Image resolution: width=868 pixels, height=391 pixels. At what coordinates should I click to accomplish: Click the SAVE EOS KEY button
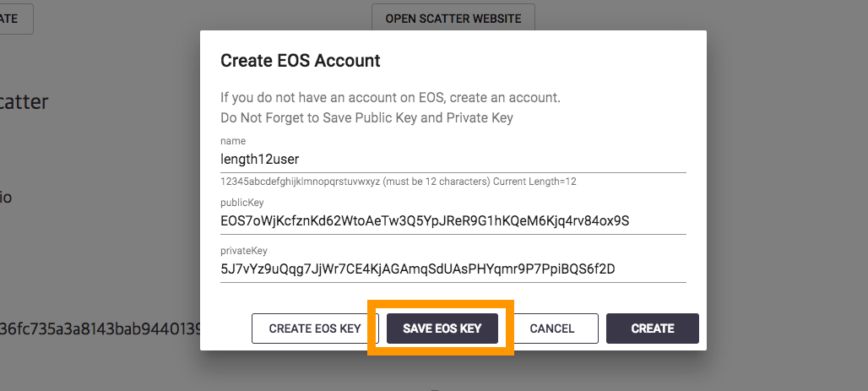tap(442, 329)
